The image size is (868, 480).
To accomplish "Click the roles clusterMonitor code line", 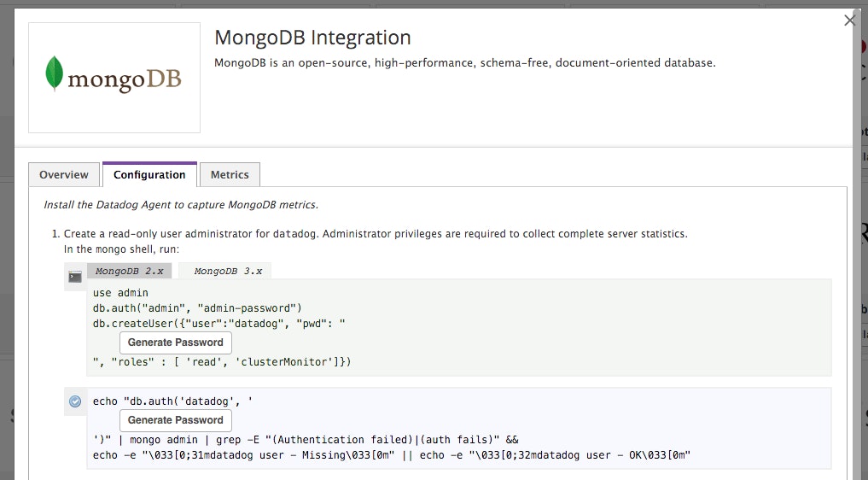I will [x=222, y=362].
